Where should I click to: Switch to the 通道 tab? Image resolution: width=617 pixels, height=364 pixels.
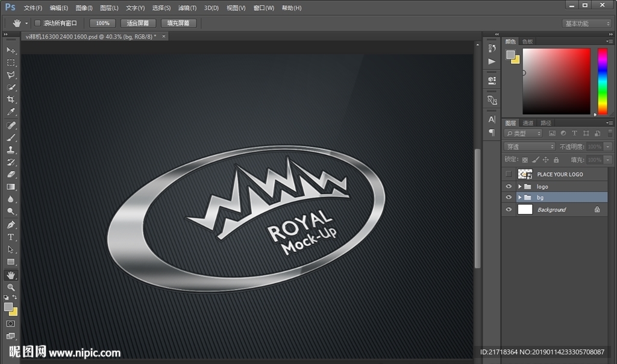(528, 123)
